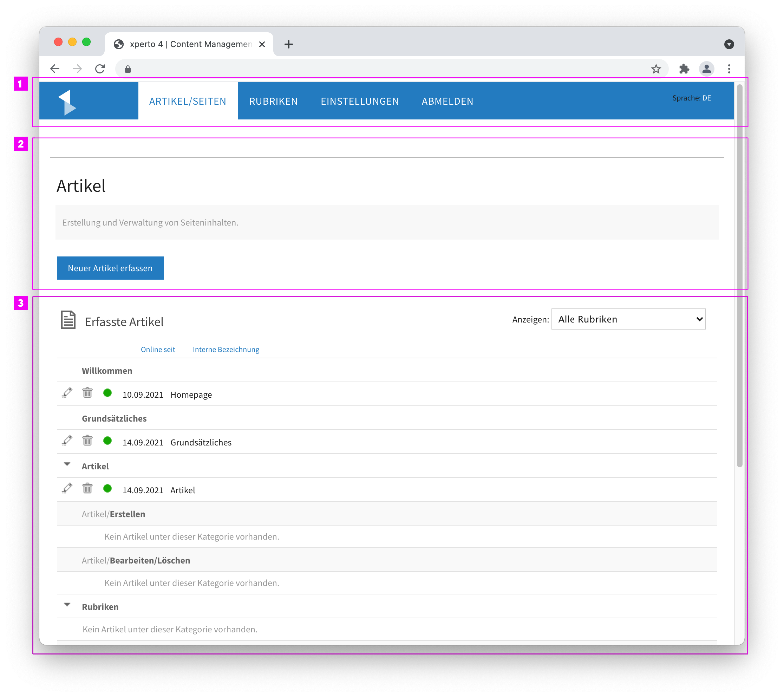This screenshot has width=784, height=697.
Task: Collapse the Artikel category triangle
Action: pyautogui.click(x=67, y=464)
